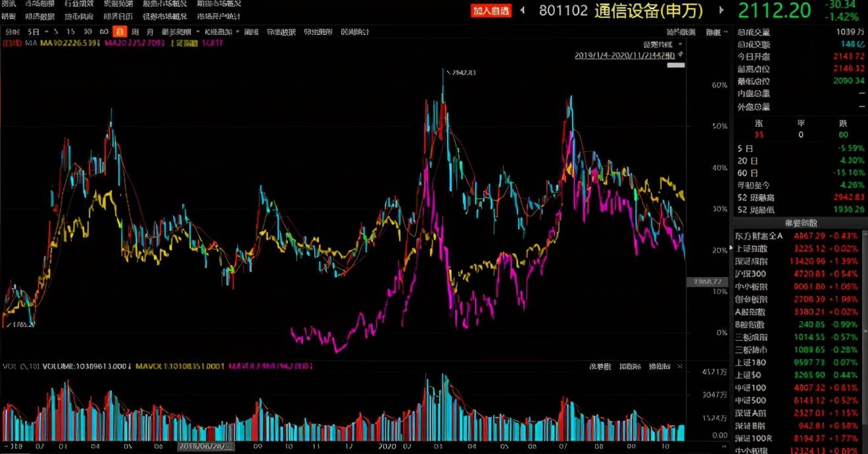This screenshot has width=868, height=454.
Task: Go to next index with right arrow
Action: [x=721, y=11]
